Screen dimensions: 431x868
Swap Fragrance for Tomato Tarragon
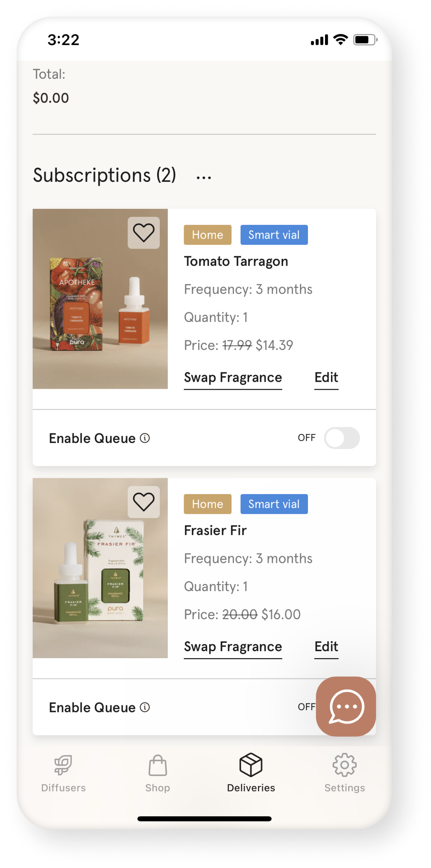coord(233,378)
